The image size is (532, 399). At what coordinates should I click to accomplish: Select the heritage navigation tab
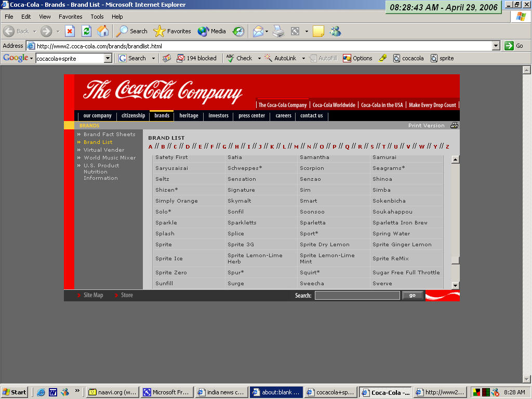[189, 116]
